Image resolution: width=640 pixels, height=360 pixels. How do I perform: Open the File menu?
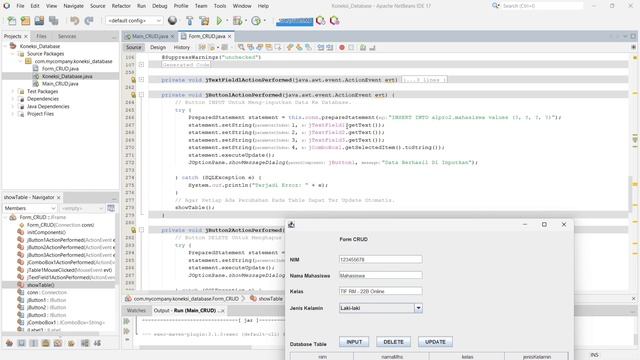(20, 6)
